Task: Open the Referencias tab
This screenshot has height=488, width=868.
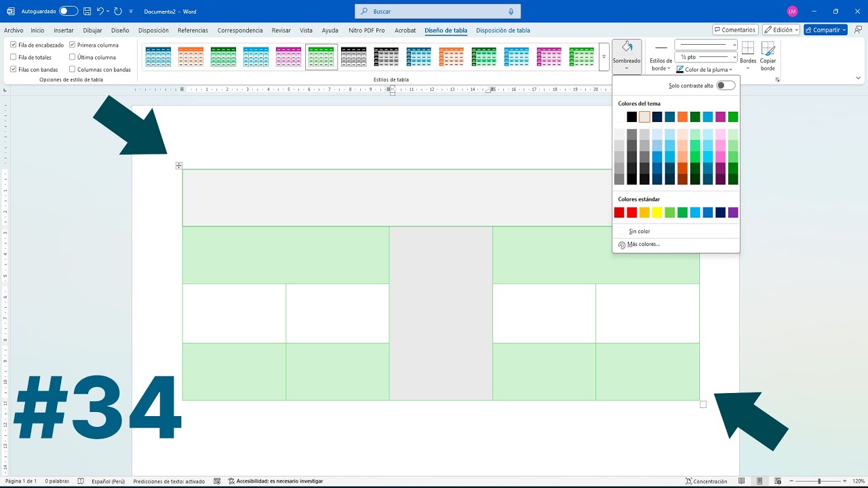Action: pos(193,30)
